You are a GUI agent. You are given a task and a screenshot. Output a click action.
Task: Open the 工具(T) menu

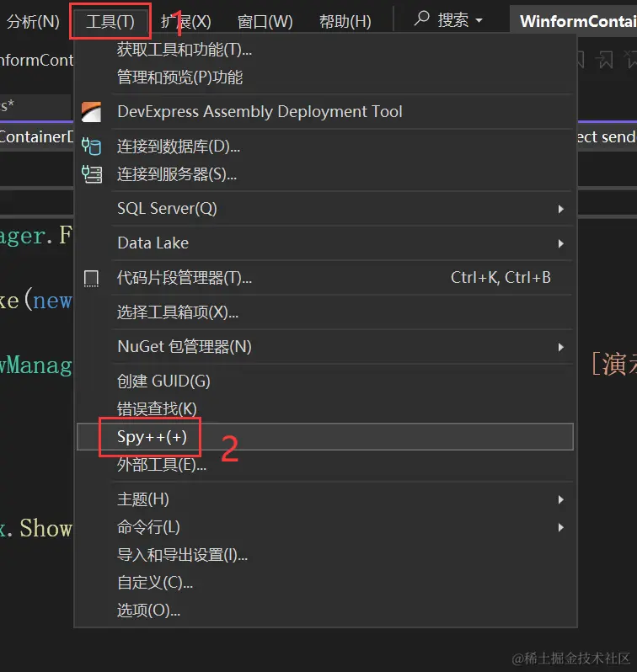(110, 21)
